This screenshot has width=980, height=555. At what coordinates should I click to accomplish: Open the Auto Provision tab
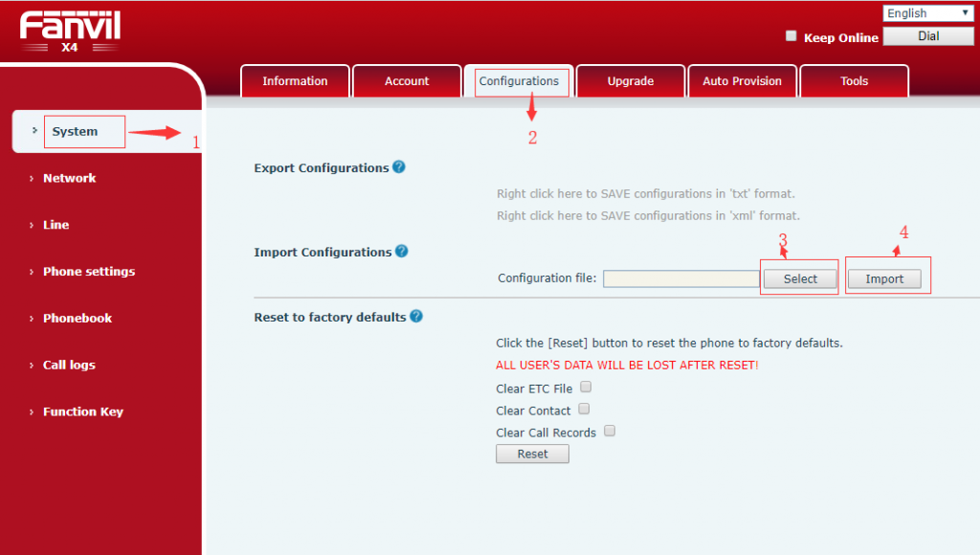[742, 81]
